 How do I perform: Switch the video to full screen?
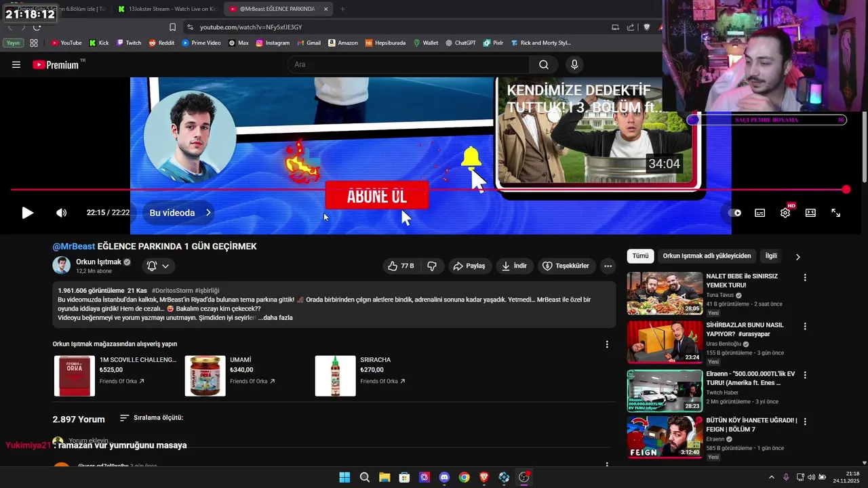pos(836,213)
